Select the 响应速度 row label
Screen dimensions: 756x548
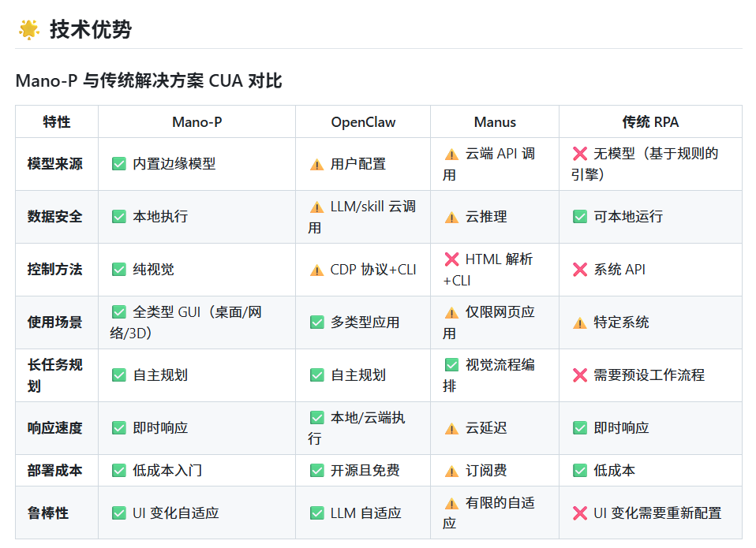click(55, 427)
